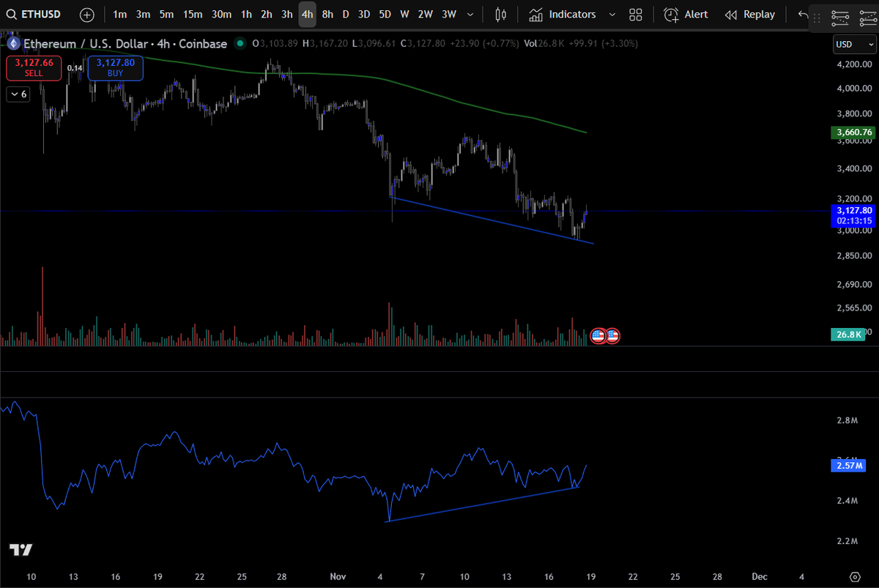The height and width of the screenshot is (588, 879).
Task: Click the 26.8 K volume axis label
Action: [848, 335]
